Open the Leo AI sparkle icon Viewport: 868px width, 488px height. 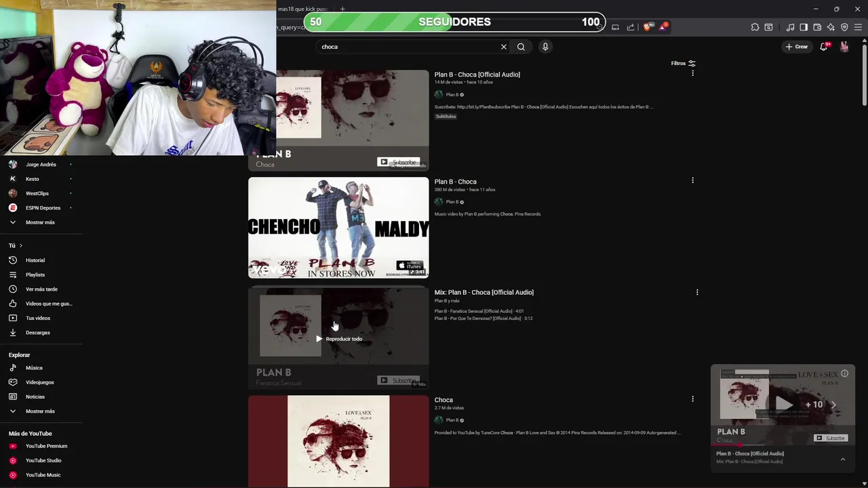(831, 27)
